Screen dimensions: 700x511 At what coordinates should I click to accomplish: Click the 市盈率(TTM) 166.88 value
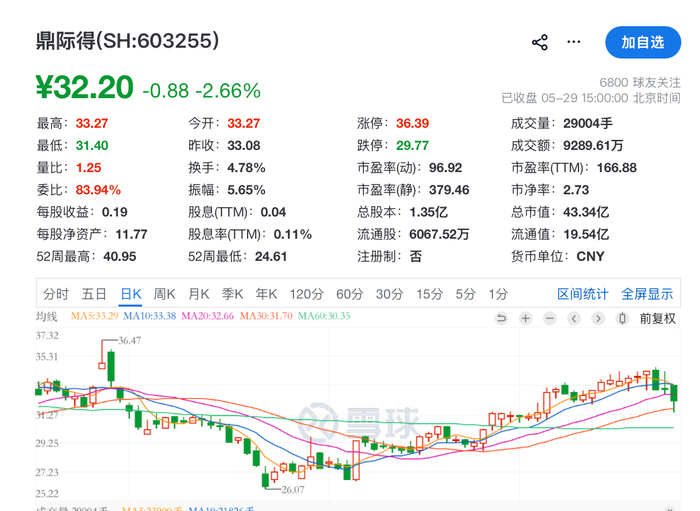point(617,168)
